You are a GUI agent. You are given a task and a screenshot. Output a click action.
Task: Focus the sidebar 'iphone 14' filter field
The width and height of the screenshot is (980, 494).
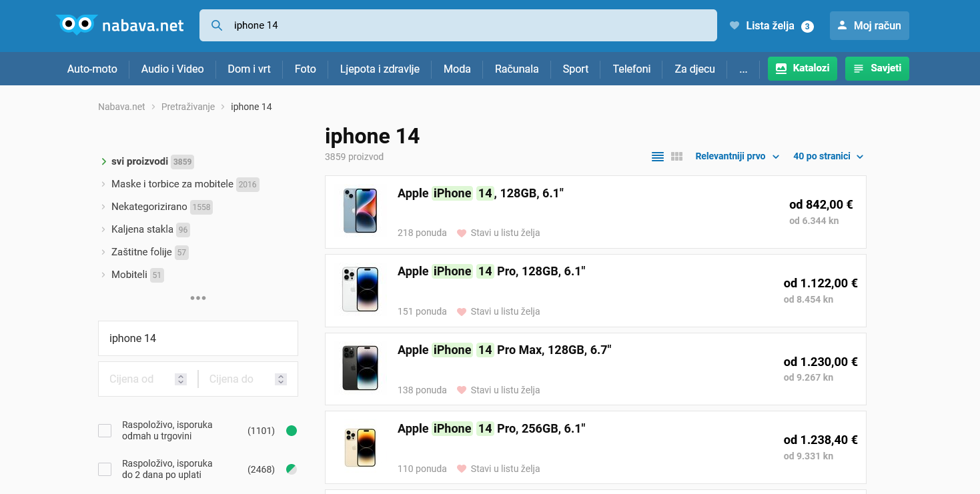coord(198,338)
